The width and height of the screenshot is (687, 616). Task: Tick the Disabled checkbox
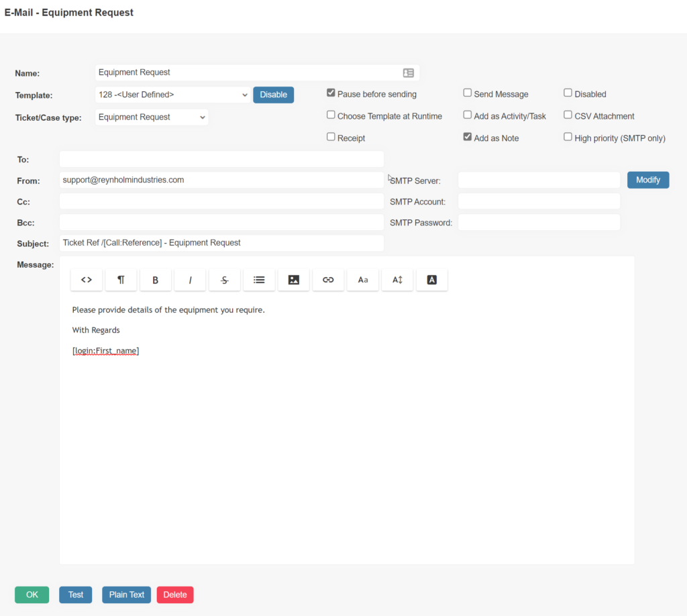point(568,93)
